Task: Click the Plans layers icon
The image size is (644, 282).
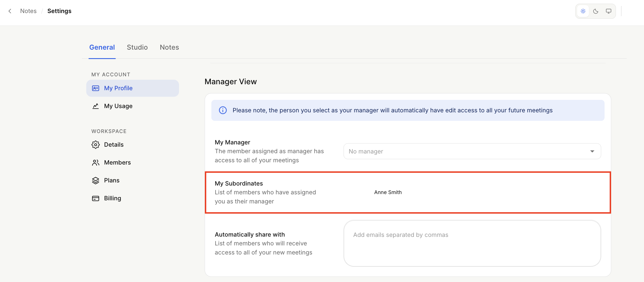Action: 96,180
